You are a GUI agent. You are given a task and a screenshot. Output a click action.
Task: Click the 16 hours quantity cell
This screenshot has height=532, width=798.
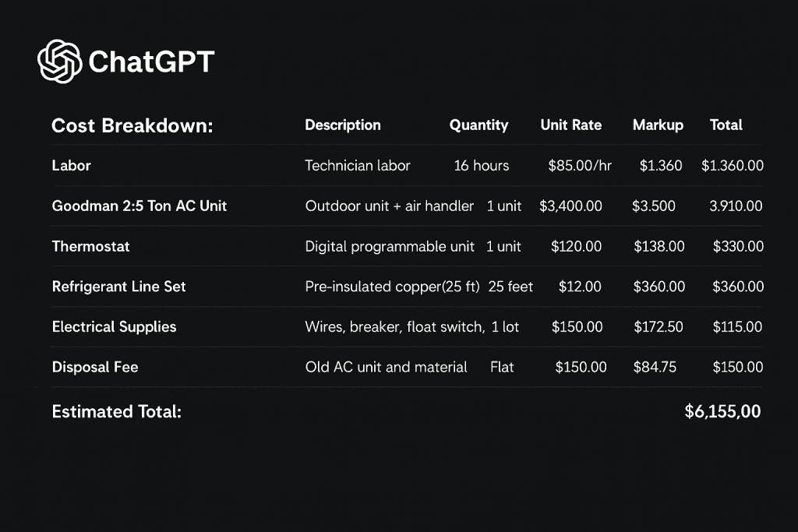pos(481,166)
